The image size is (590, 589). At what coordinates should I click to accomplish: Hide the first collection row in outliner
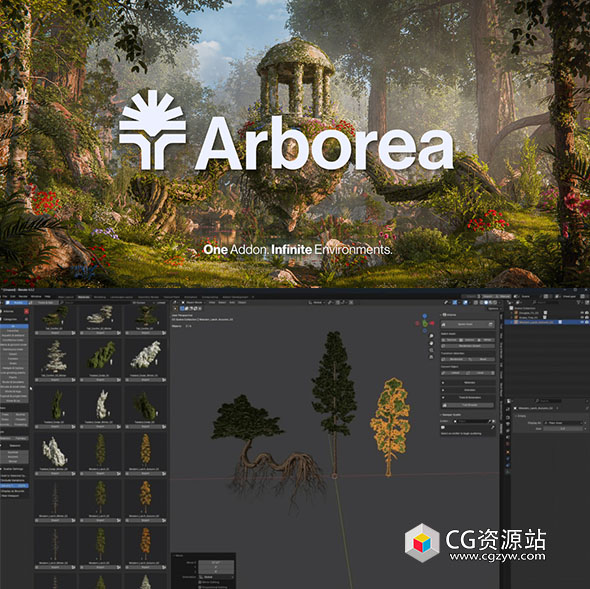click(582, 313)
